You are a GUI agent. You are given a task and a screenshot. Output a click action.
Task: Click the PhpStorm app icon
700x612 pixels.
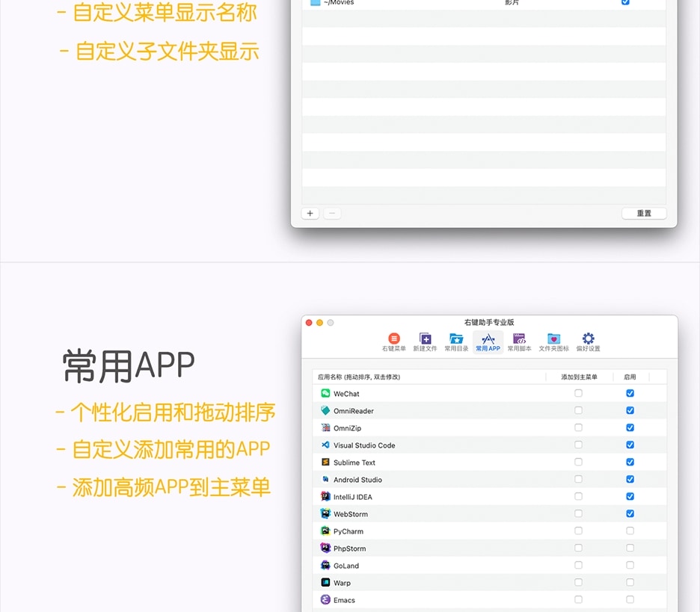pyautogui.click(x=325, y=548)
